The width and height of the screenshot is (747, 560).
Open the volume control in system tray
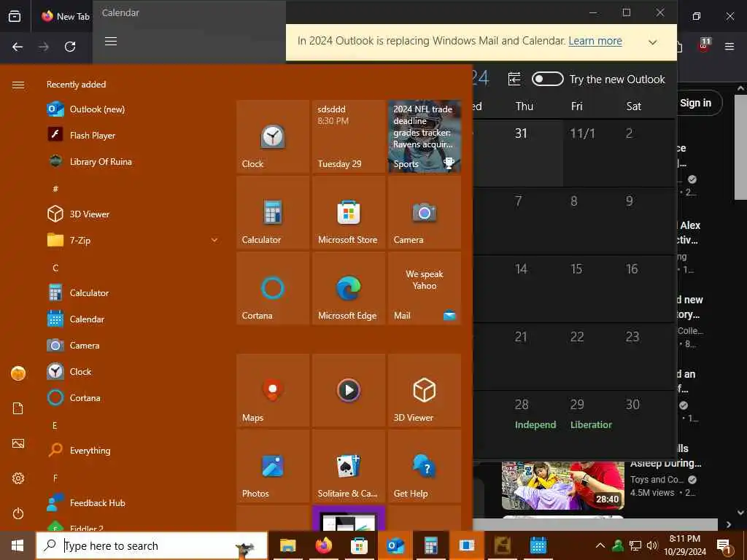tap(651, 545)
